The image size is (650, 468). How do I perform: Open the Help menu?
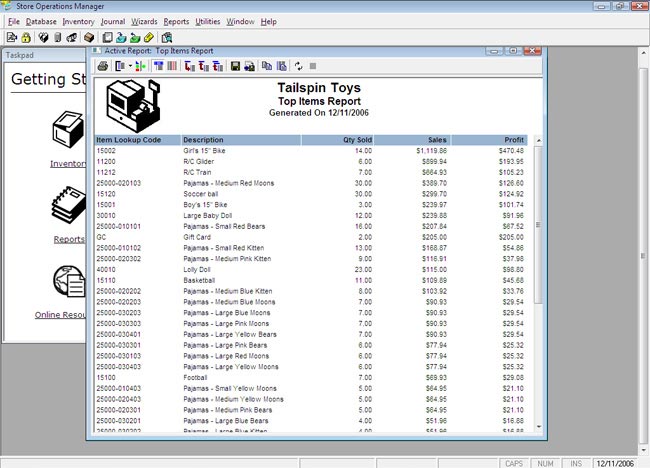(x=269, y=22)
